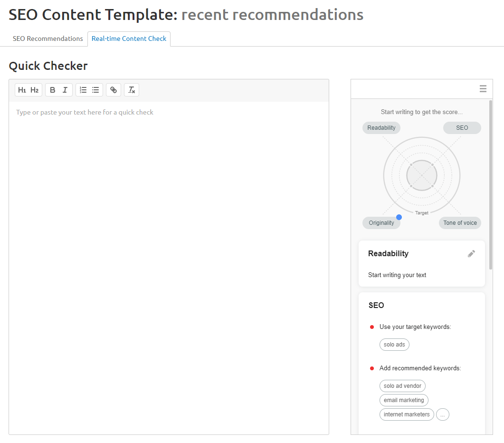Select the SEO score label
504x443 pixels.
click(462, 128)
